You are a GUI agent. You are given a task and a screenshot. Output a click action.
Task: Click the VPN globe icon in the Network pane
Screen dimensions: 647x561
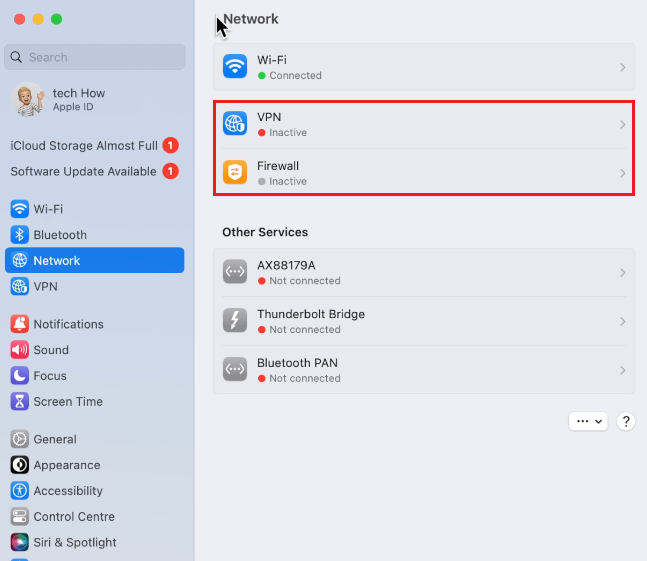[x=235, y=123]
